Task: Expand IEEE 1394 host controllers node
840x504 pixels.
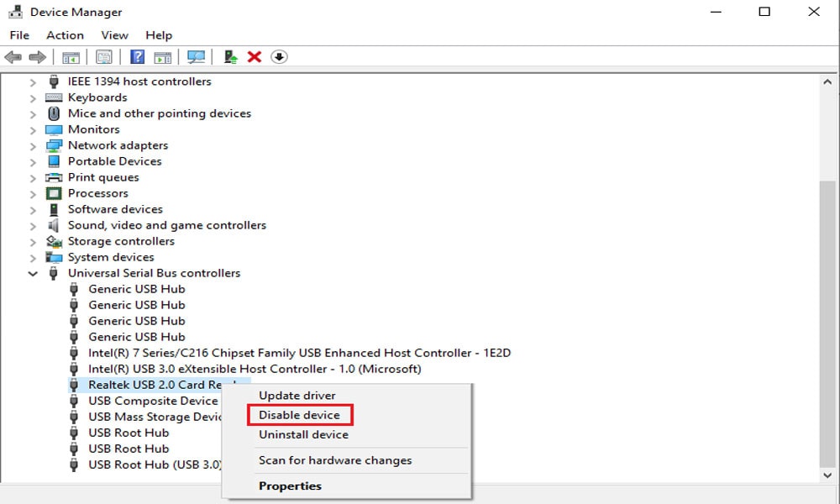Action: click(33, 82)
